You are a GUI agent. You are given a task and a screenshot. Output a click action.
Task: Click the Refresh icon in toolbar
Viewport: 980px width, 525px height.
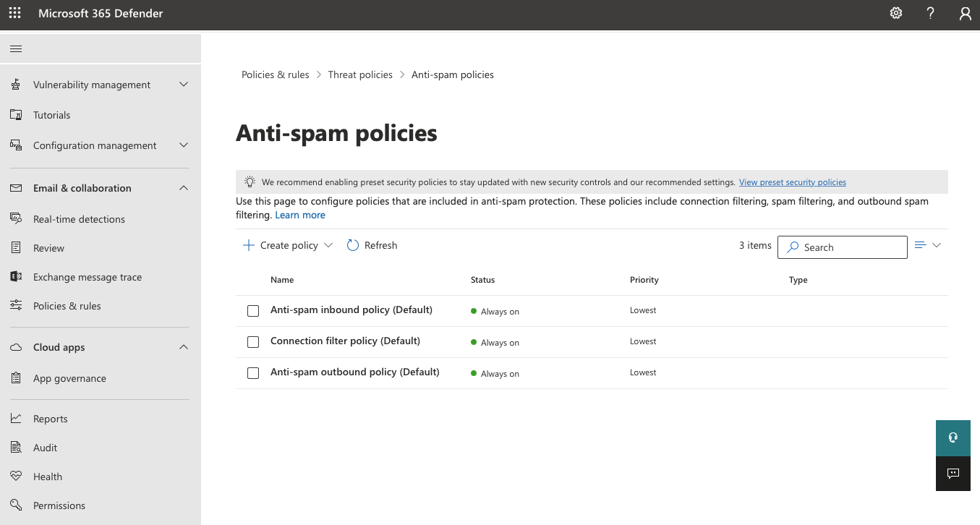(x=353, y=245)
